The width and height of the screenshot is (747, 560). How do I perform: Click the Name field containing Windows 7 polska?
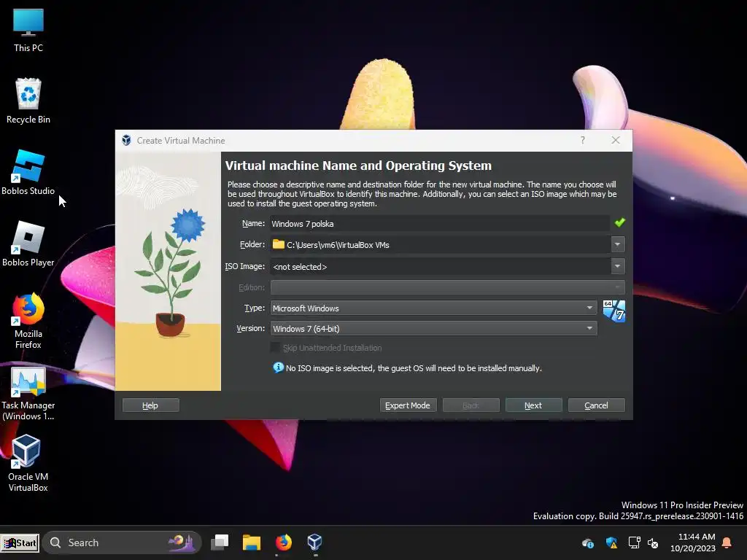click(439, 223)
